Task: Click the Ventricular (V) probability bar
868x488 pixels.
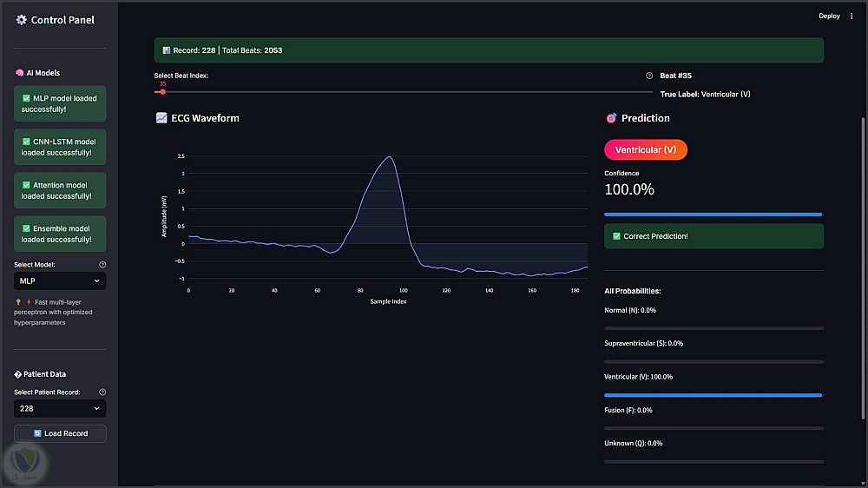Action: pos(713,395)
